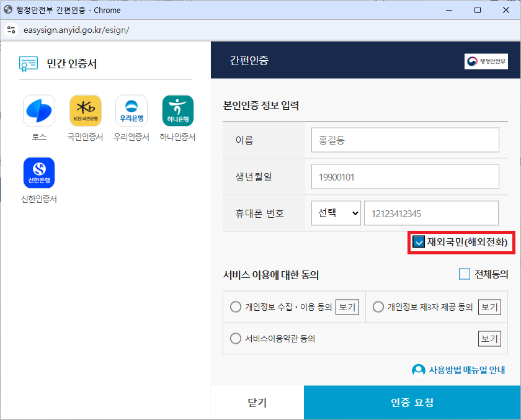
Task: Click 보기 next to 서비스이용약관 동의
Action: pos(489,339)
